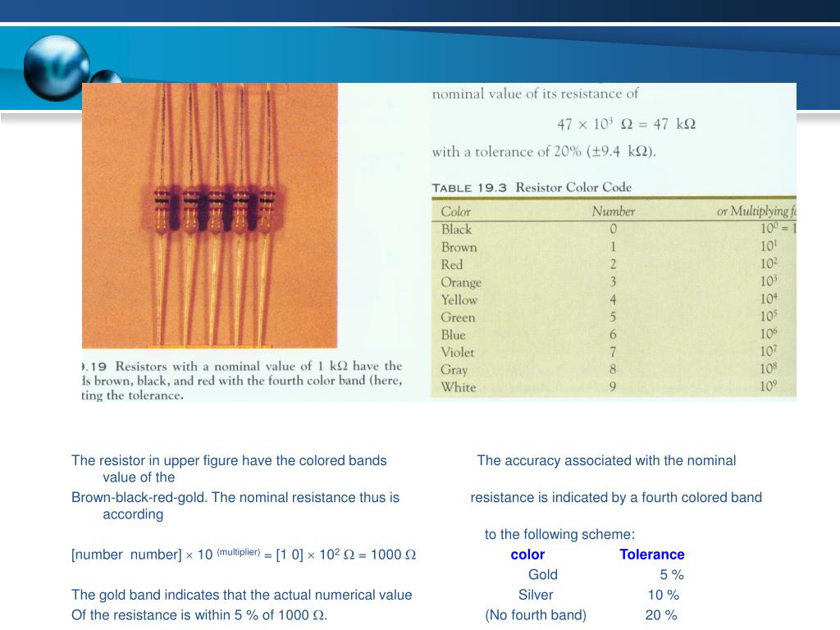The image size is (840, 630).
Task: Click the figure caption about 1 kΩ resistors
Action: click(x=242, y=381)
